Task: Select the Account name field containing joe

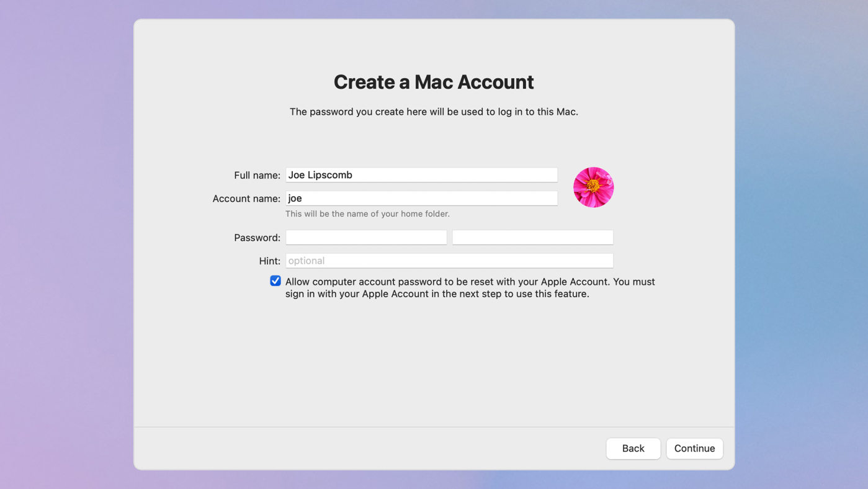Action: (421, 198)
